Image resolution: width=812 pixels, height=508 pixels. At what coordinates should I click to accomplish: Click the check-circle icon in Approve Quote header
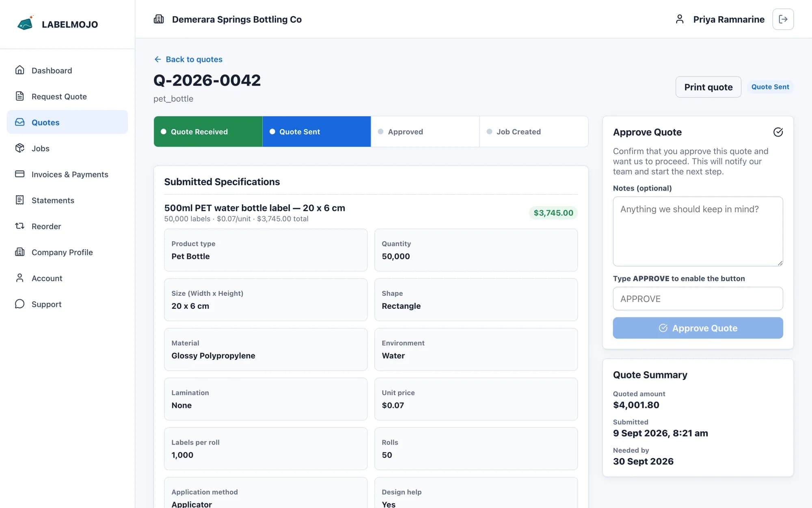pyautogui.click(x=778, y=132)
